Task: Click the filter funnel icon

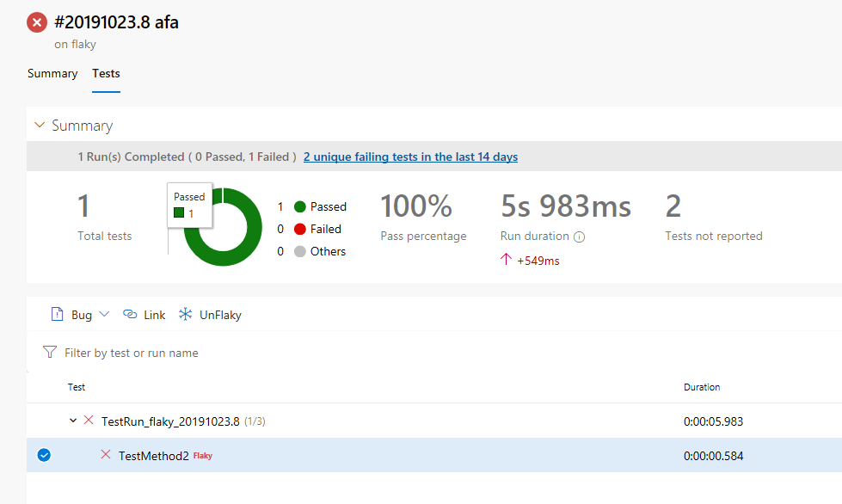Action: tap(49, 352)
